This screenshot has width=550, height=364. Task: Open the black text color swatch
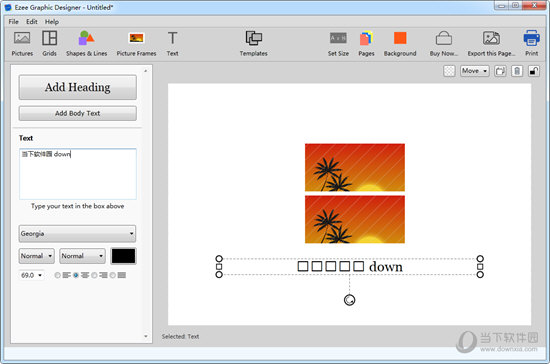tap(123, 256)
